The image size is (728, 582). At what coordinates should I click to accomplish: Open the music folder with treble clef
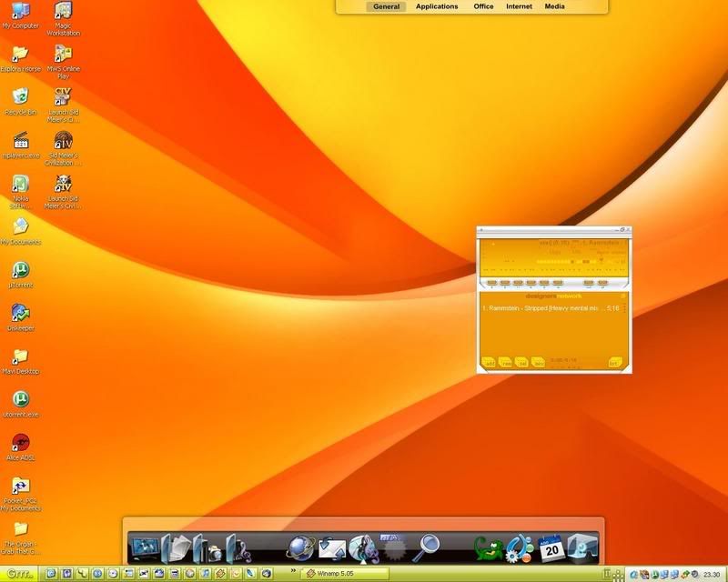[239, 548]
